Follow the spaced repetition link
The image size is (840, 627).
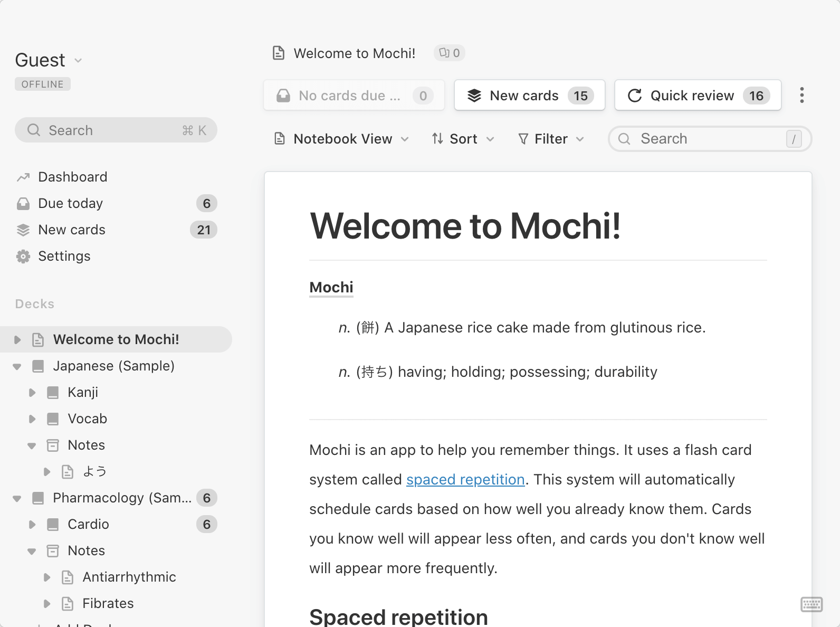[465, 479]
